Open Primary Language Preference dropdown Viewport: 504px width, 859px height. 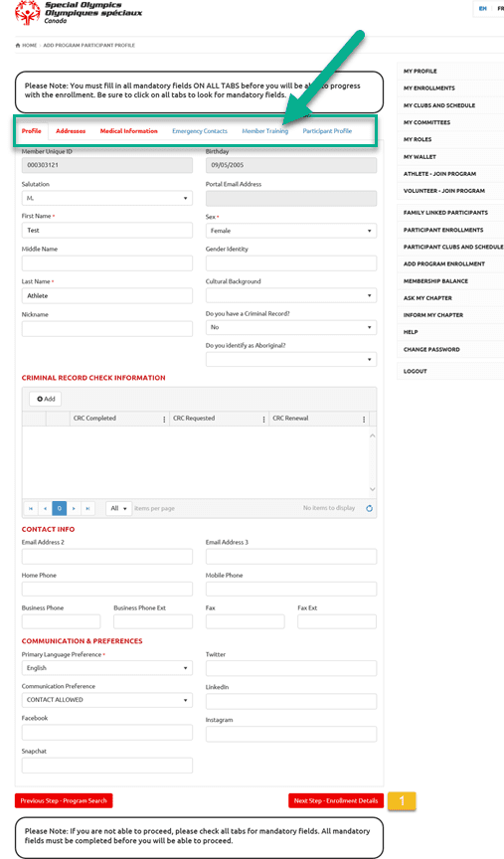107,668
